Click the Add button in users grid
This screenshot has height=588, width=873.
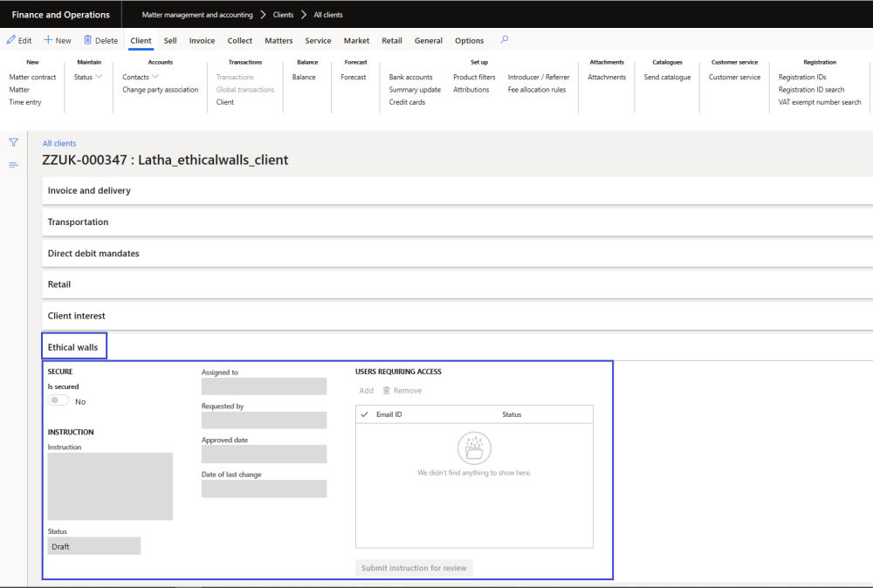click(366, 391)
